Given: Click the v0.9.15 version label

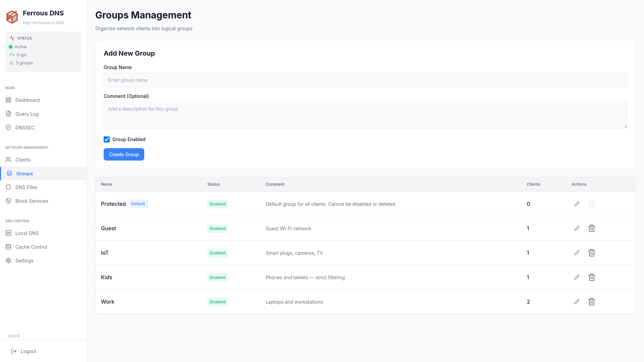Looking at the screenshot, I should 14,336.
